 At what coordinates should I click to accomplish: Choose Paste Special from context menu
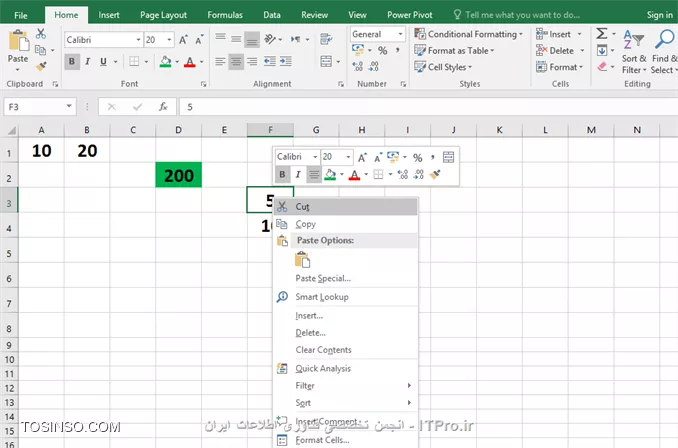click(346, 278)
